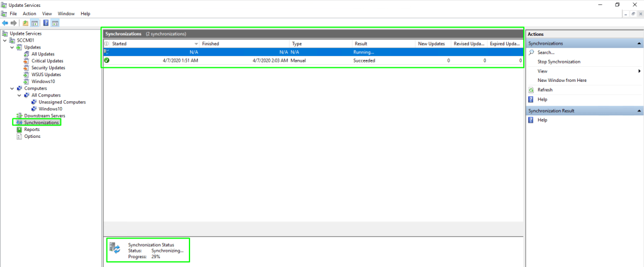Collapse the Updates tree node
This screenshot has width=644, height=267.
pyautogui.click(x=12, y=47)
